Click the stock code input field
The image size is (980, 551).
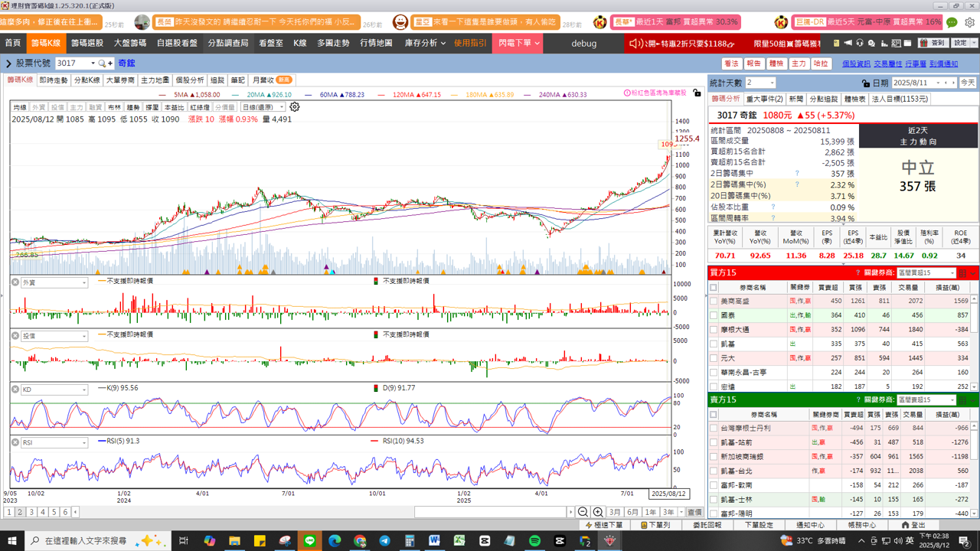click(72, 64)
